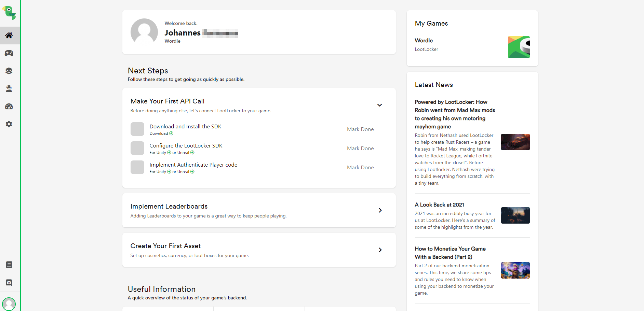The image size is (644, 311).
Task: Open the player headset icon in sidebar
Action: point(9,89)
